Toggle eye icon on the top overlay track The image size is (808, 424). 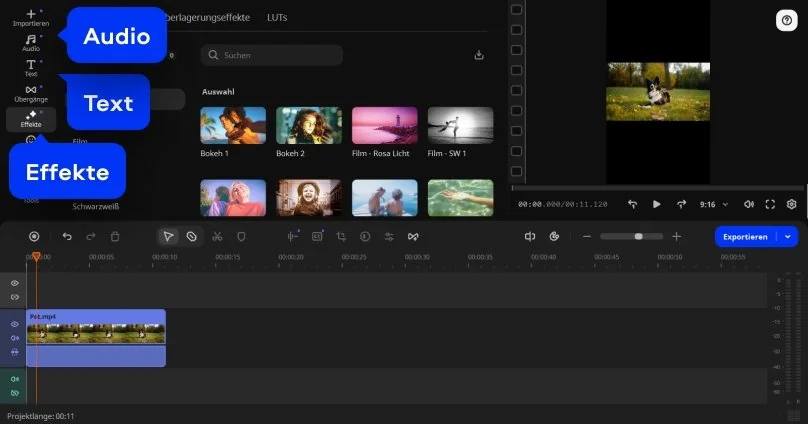(x=15, y=284)
